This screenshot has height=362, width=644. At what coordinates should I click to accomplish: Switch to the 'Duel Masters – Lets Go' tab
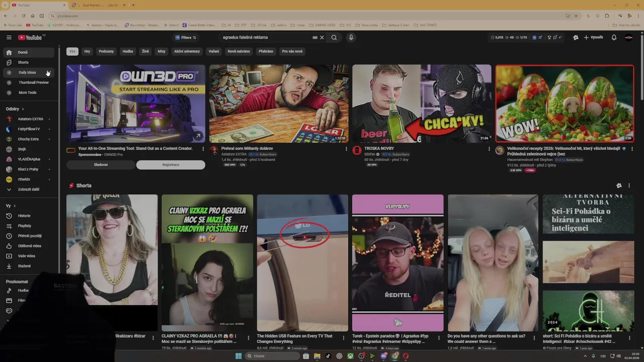tap(98, 5)
